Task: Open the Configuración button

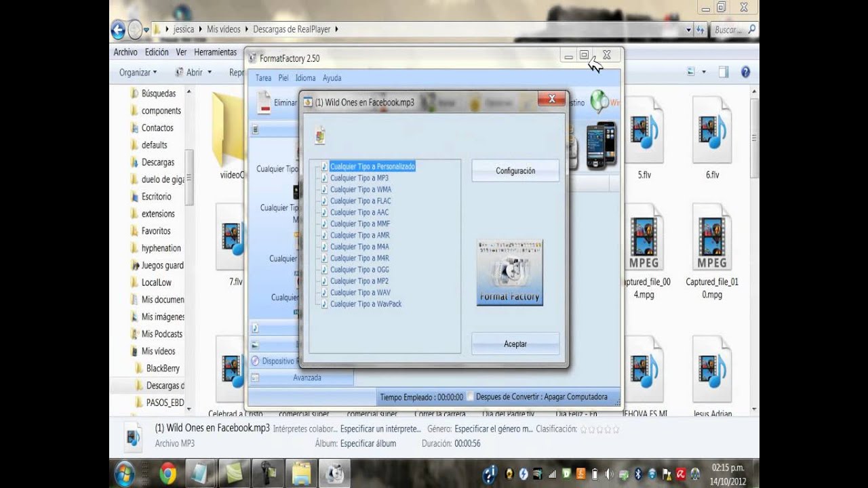Action: [x=515, y=171]
